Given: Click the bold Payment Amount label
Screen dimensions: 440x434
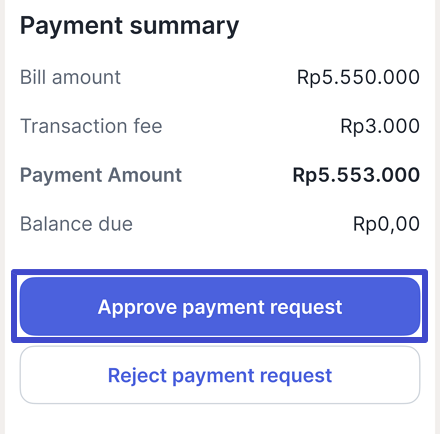Looking at the screenshot, I should tap(101, 175).
